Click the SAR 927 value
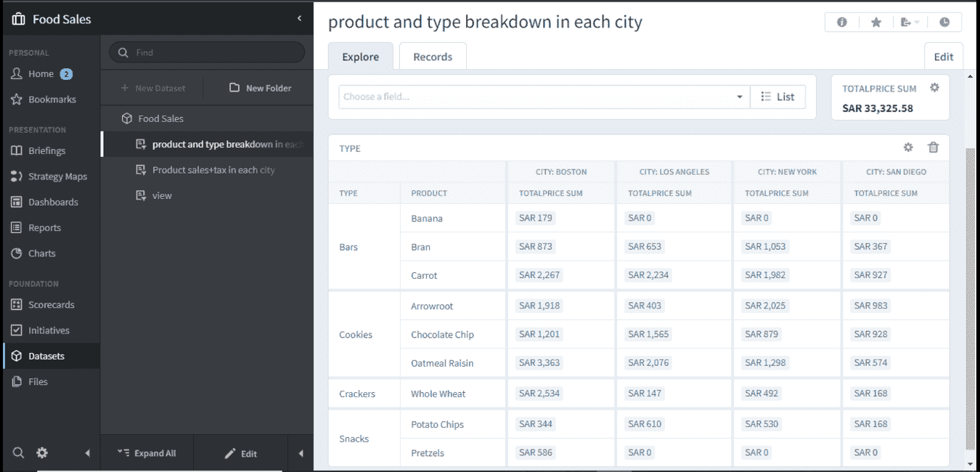Screen dimensions: 980x472 (870, 274)
